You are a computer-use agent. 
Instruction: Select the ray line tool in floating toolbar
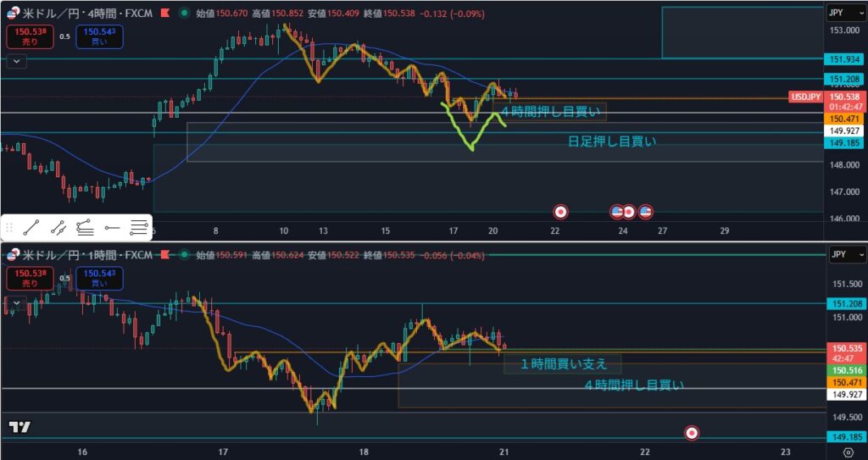click(x=58, y=227)
